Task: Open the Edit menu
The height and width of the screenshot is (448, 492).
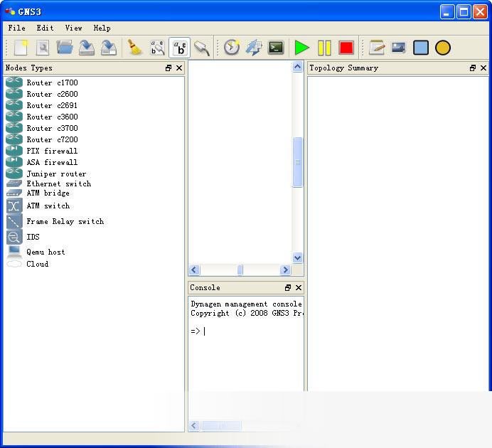Action: [x=45, y=28]
